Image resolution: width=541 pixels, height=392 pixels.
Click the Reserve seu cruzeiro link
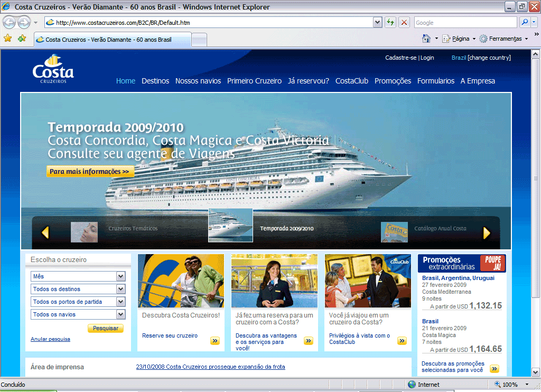[170, 335]
